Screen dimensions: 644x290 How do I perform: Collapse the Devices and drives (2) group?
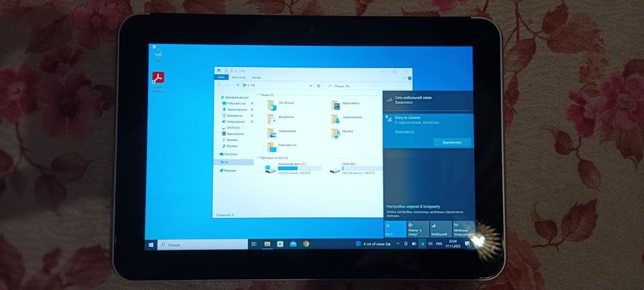coord(258,157)
